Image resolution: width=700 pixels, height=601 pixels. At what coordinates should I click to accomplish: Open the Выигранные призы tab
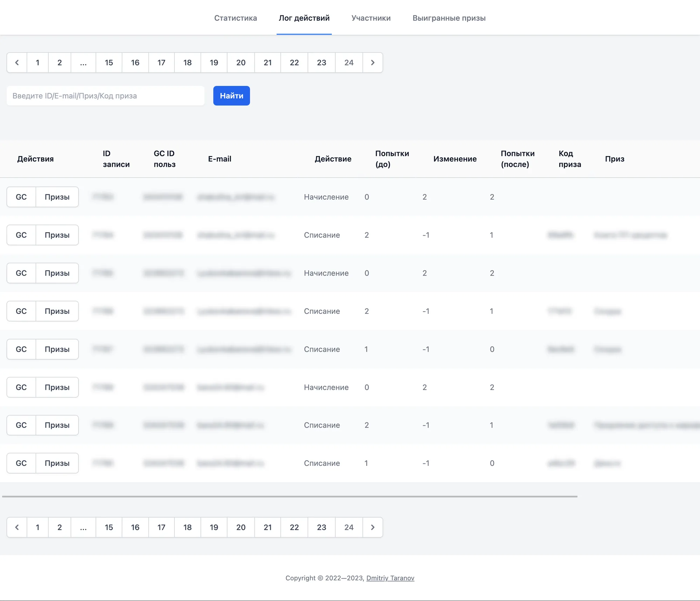coord(449,18)
